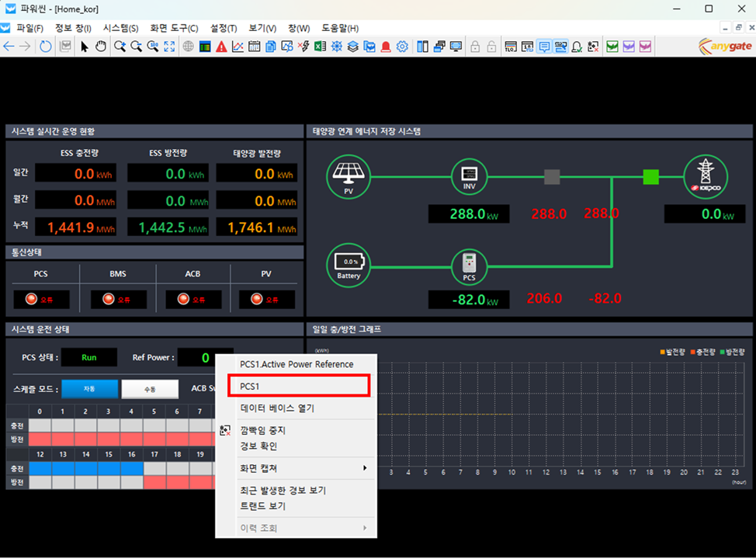Open the trend chart toolbar icon
This screenshot has height=559, width=756.
(x=238, y=47)
